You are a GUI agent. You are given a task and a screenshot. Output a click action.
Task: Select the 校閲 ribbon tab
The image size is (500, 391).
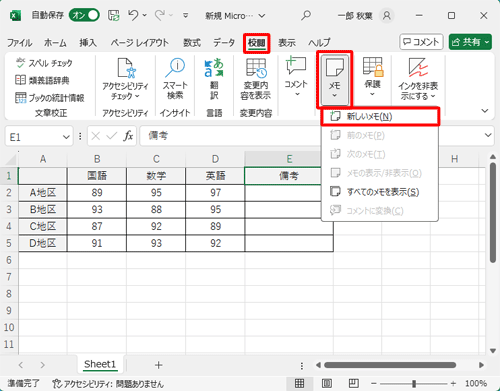point(256,43)
